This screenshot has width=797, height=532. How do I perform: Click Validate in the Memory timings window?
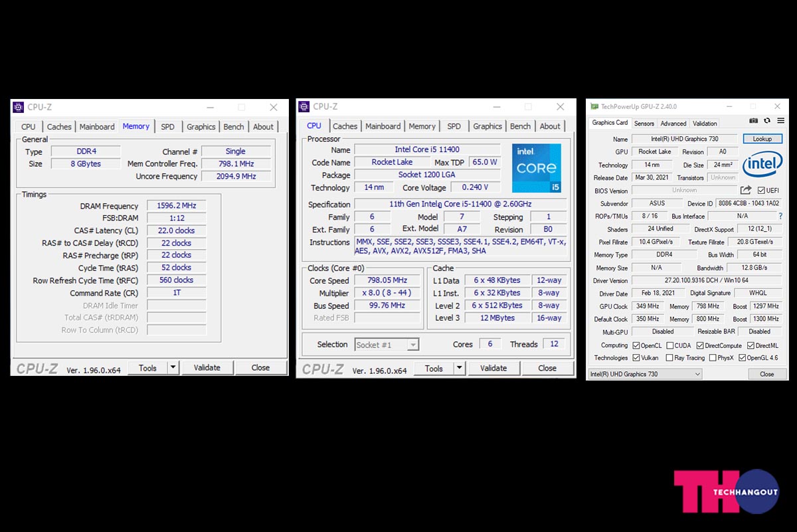coord(207,367)
